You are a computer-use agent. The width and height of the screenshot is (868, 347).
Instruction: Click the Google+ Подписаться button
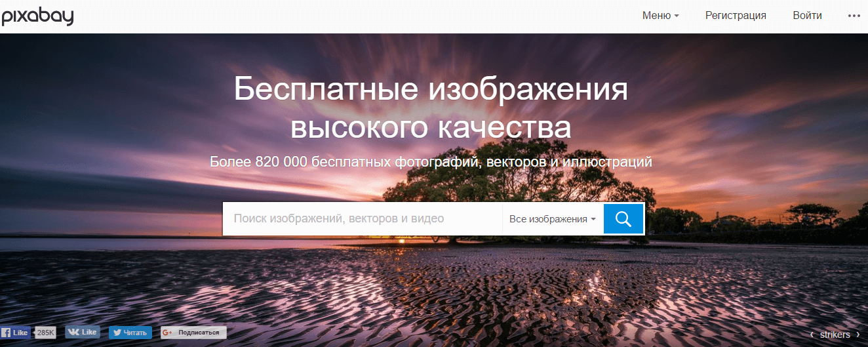(193, 333)
